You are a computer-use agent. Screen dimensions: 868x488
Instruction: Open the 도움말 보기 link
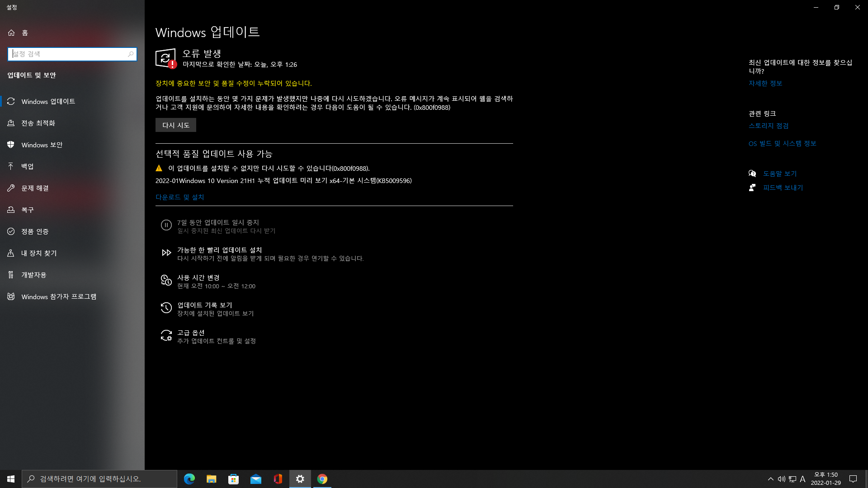[x=780, y=174]
